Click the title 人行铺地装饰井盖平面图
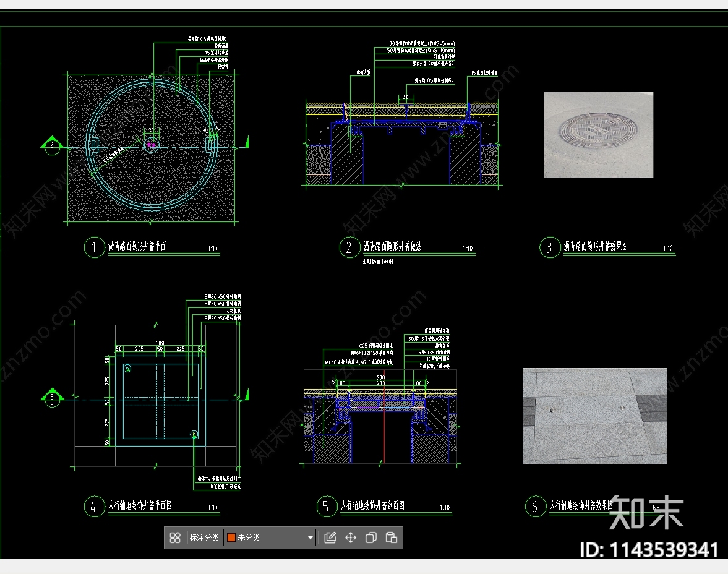 point(140,506)
